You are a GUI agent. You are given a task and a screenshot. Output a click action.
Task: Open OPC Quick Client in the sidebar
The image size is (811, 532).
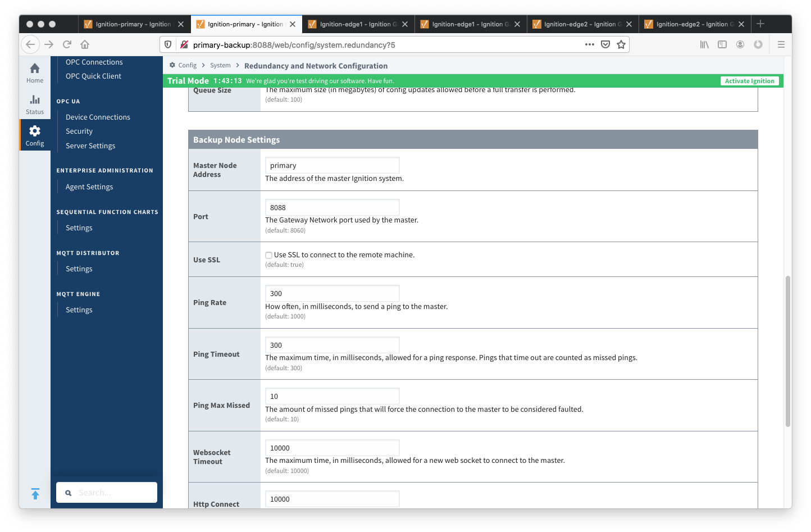[x=93, y=76]
